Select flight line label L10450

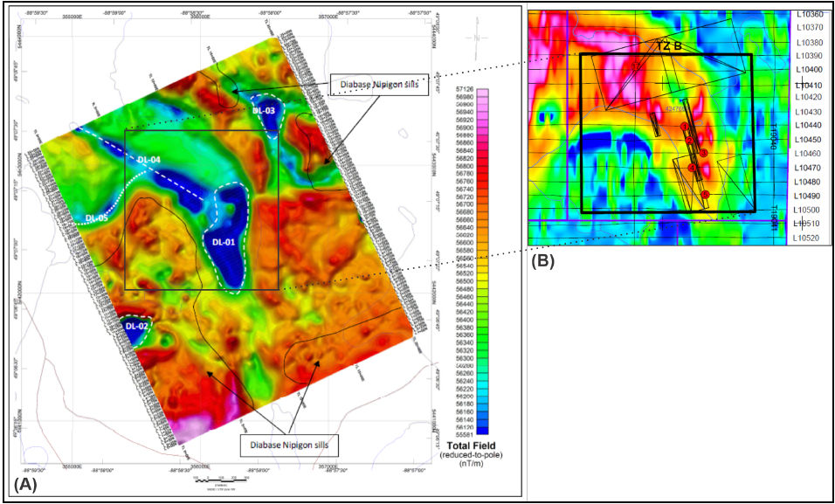point(809,139)
